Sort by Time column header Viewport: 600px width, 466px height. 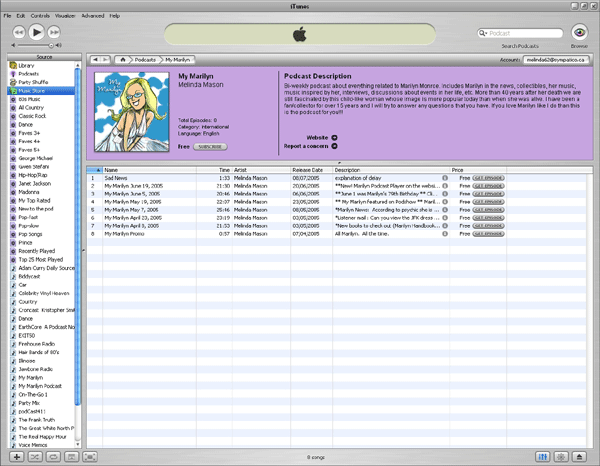point(214,170)
